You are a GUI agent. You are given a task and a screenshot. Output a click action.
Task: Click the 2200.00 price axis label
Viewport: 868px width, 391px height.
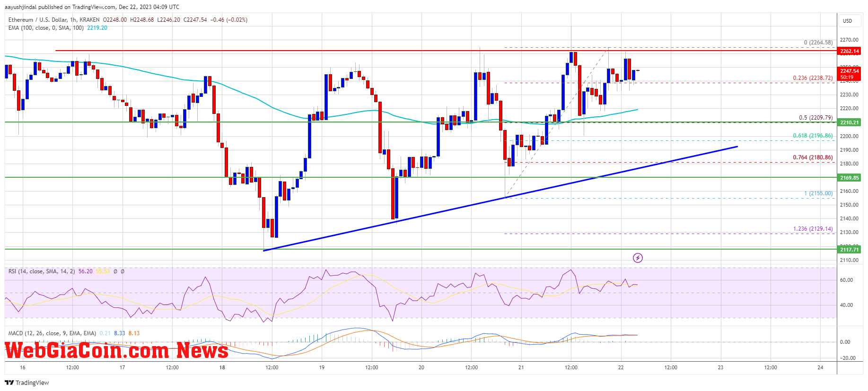[849, 136]
